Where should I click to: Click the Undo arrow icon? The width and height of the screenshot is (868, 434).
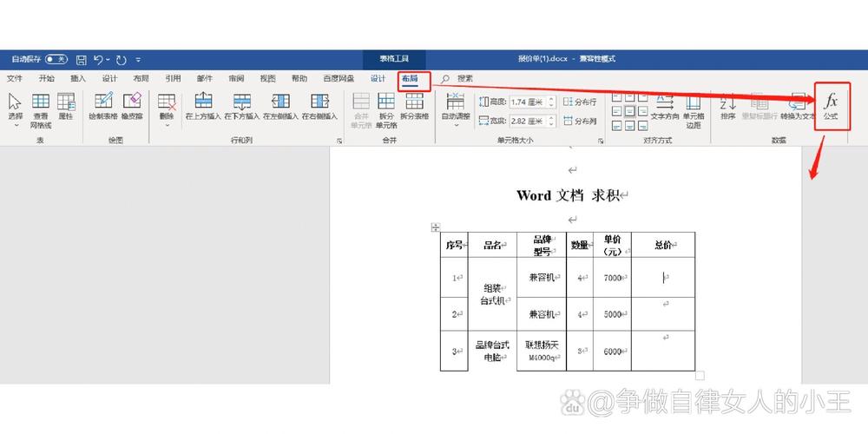click(99, 59)
